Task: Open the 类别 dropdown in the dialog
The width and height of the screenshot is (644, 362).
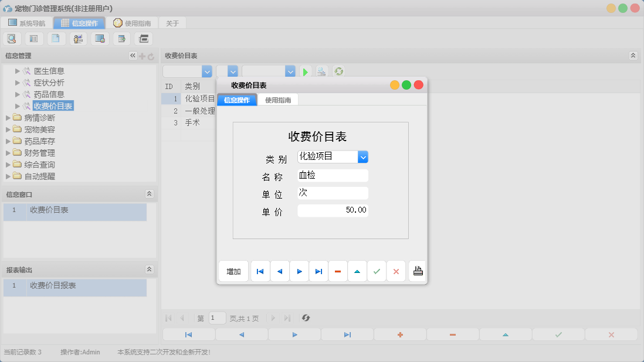Action: click(x=363, y=156)
